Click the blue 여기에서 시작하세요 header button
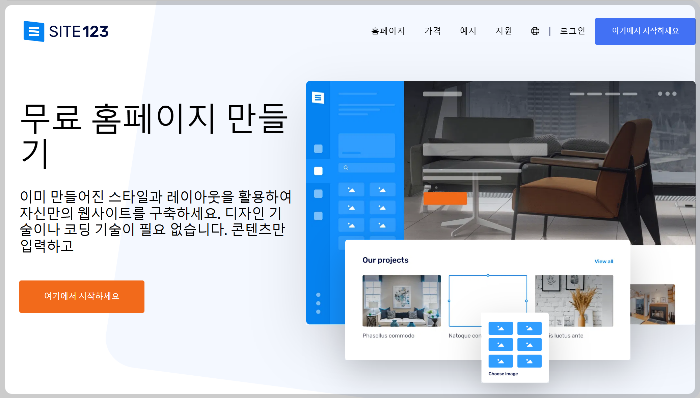Image resolution: width=700 pixels, height=398 pixels. tap(645, 31)
